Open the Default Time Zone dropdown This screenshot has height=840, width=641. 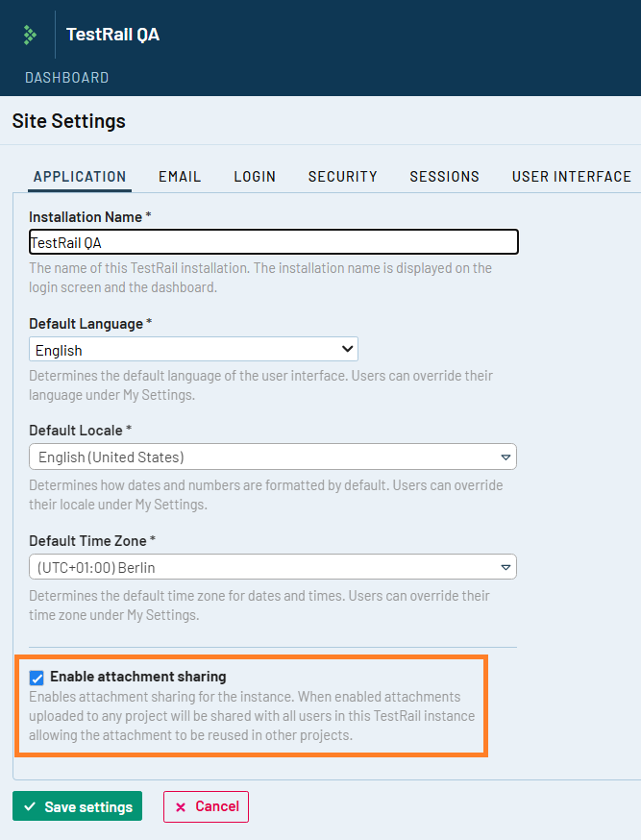coord(273,567)
